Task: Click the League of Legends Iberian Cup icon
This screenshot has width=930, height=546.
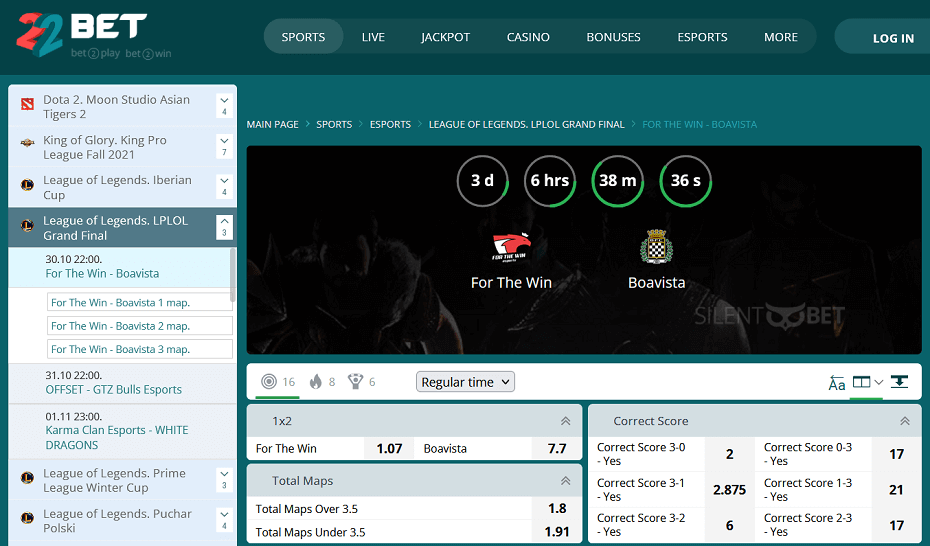Action: (x=27, y=185)
